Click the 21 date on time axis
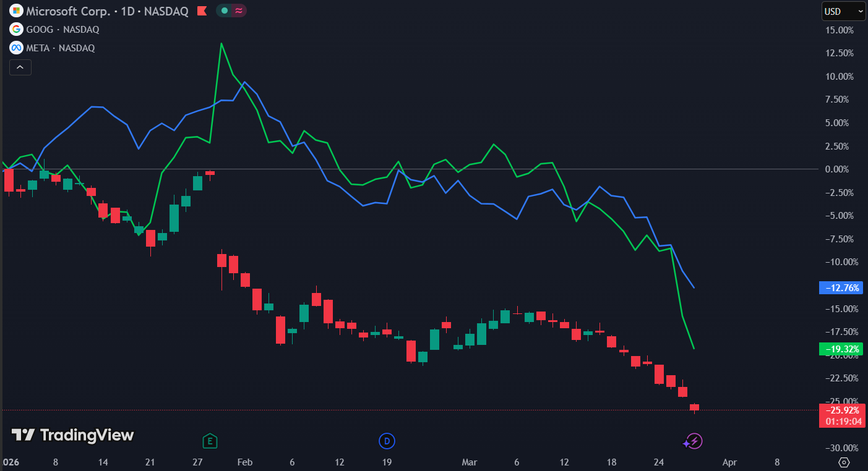Image resolution: width=868 pixels, height=471 pixels. [x=150, y=462]
